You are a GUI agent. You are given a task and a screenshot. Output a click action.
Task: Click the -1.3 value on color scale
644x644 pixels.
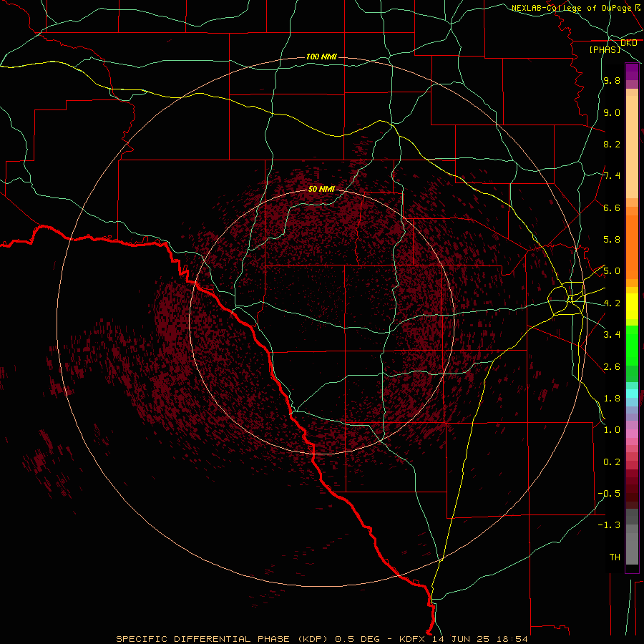point(609,525)
